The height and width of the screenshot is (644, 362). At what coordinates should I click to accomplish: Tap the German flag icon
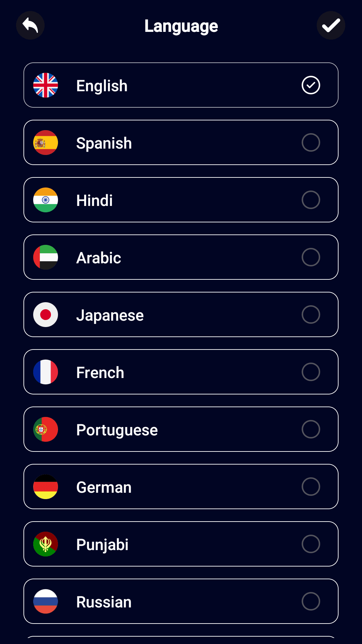[x=46, y=487]
